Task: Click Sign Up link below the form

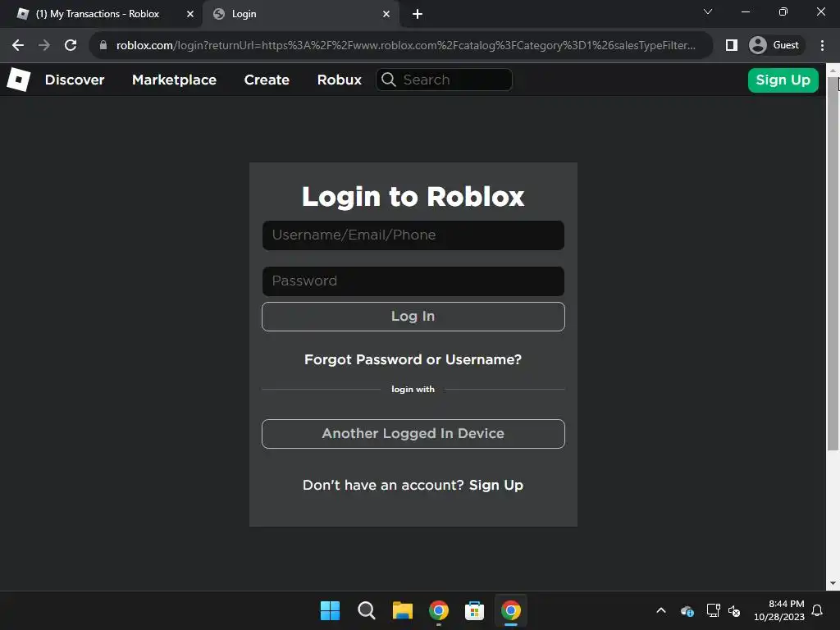Action: point(495,486)
